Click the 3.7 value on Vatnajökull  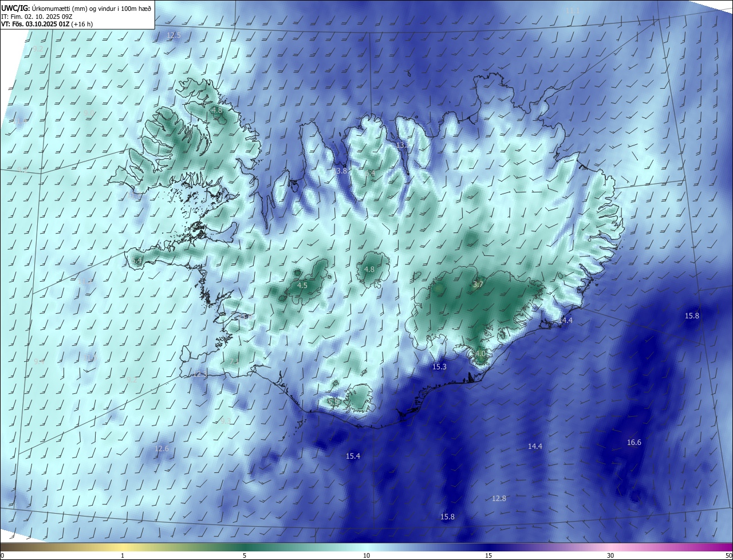479,284
